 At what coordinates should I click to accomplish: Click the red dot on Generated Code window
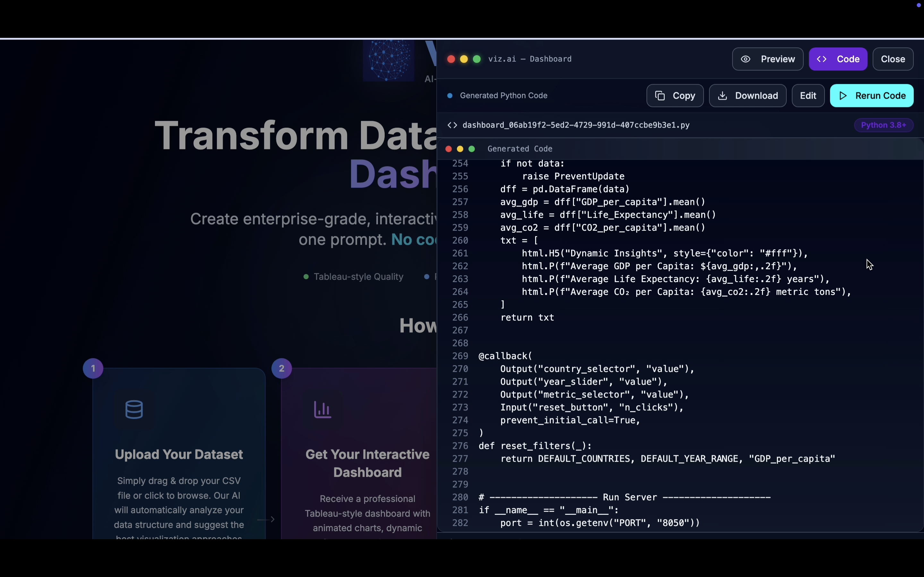tap(449, 149)
